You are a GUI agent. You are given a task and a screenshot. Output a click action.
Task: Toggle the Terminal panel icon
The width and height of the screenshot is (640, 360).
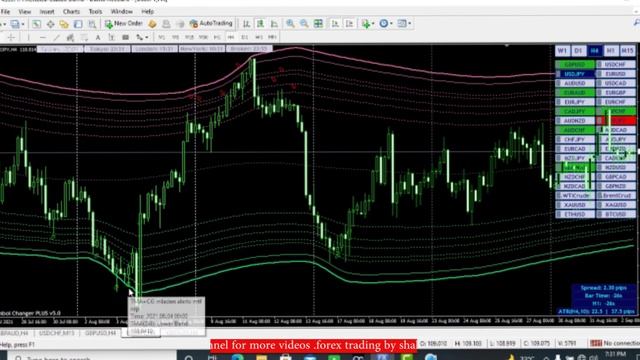(78, 24)
